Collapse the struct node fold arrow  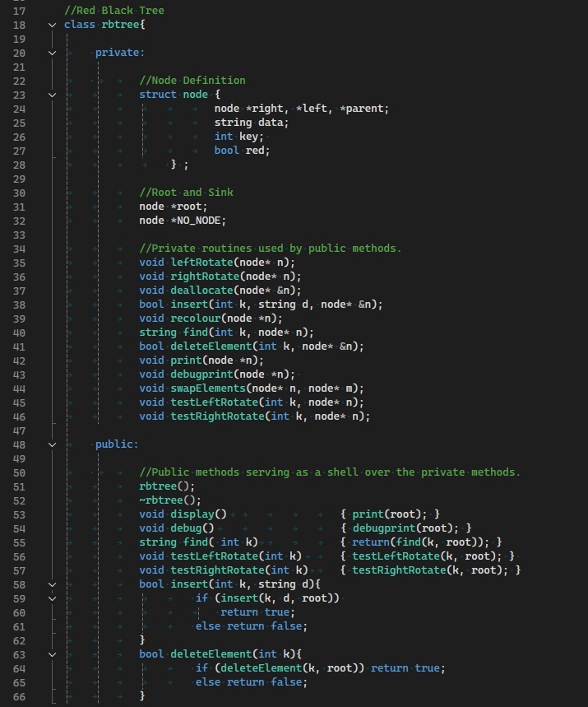[x=53, y=95]
